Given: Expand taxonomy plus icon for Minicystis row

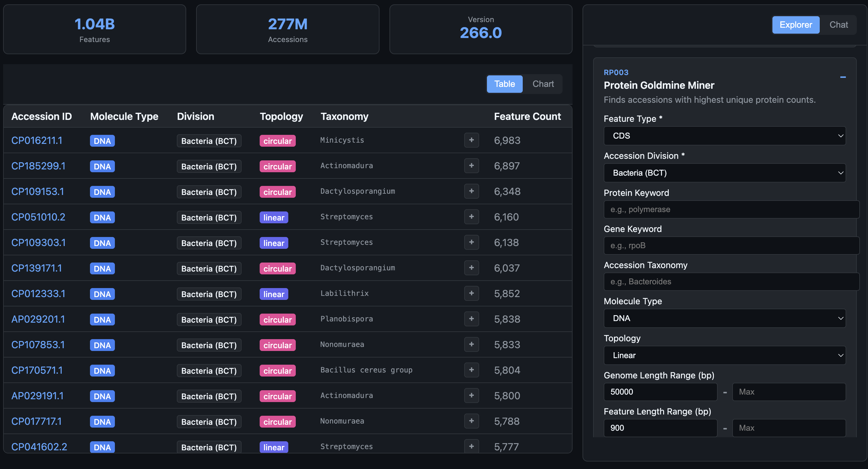Looking at the screenshot, I should click(x=471, y=140).
